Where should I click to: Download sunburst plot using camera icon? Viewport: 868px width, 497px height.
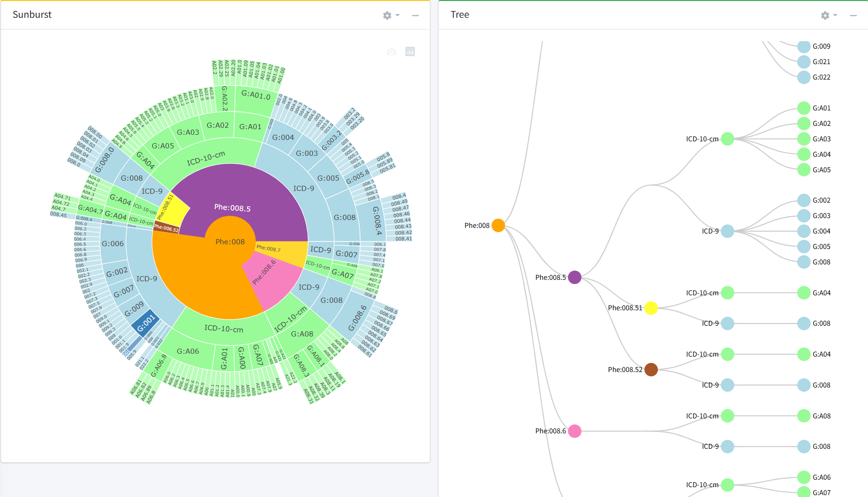391,51
